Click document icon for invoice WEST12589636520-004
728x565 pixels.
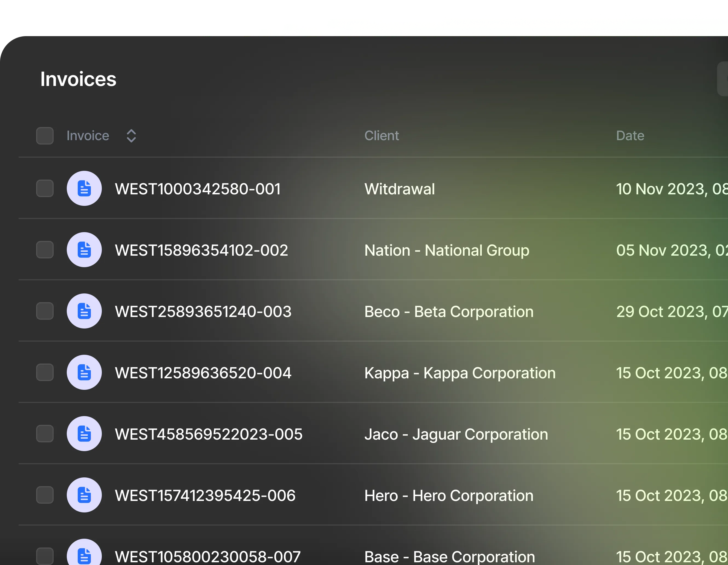click(x=84, y=372)
